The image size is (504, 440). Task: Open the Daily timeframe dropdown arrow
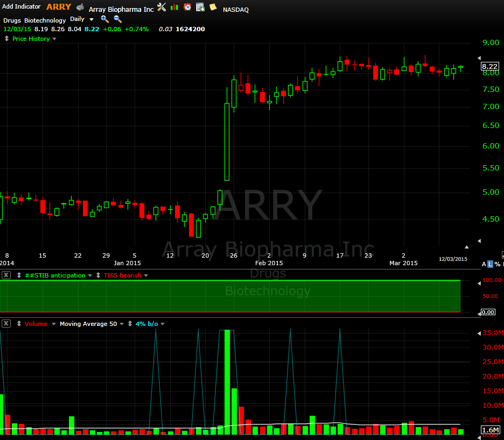[92, 19]
